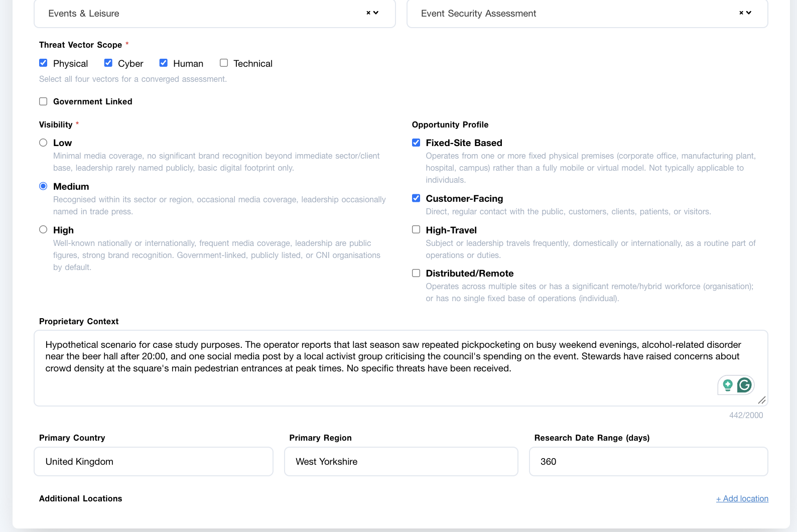Click the Research Date Range field
Viewport: 797px width, 532px height.
tap(648, 461)
